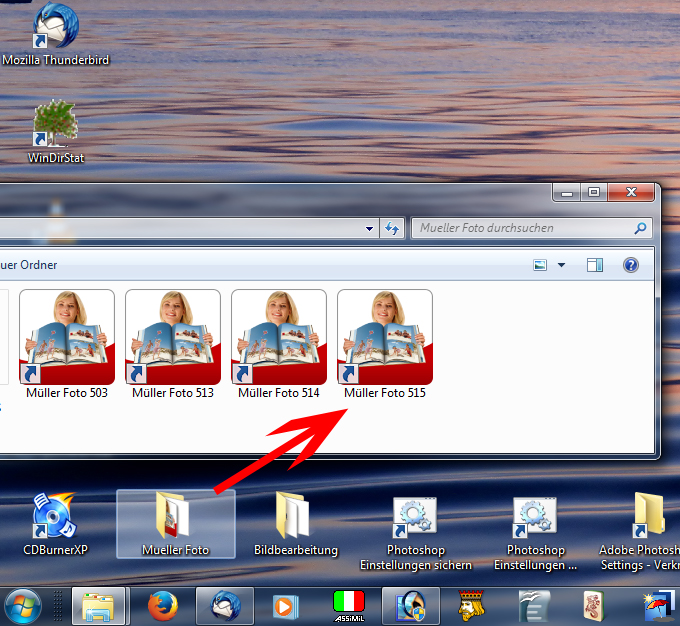680x626 pixels.
Task: Toggle the preview pane in Explorer
Action: [595, 265]
